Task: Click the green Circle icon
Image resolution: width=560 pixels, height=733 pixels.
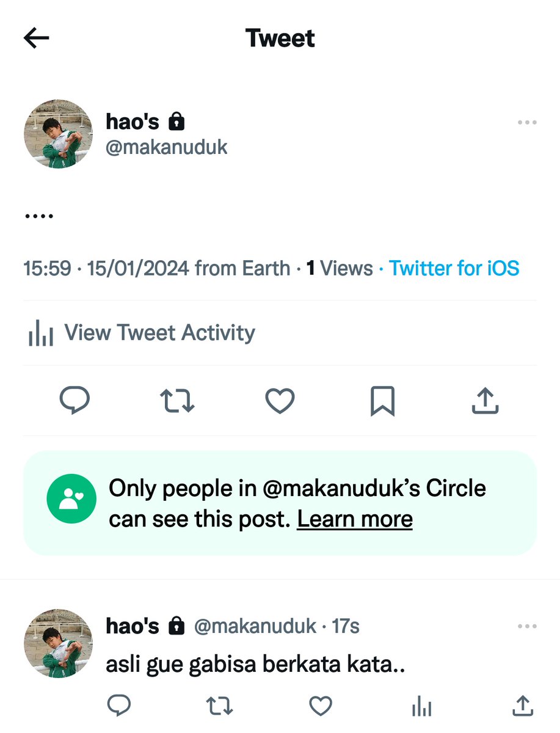Action: 71,498
